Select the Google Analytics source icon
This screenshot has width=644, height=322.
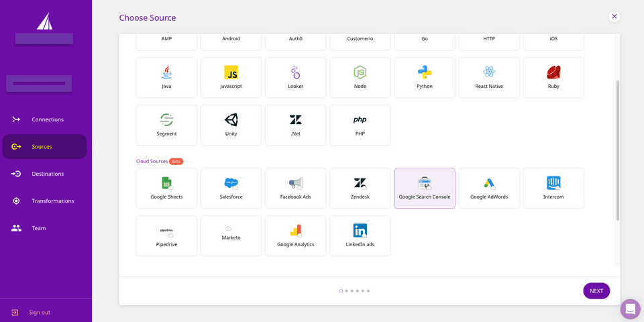(x=296, y=231)
